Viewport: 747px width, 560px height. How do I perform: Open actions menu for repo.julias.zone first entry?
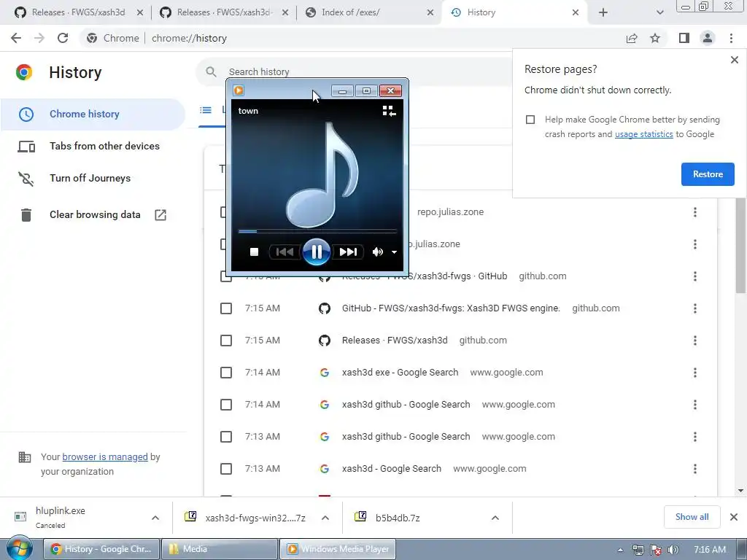(695, 212)
